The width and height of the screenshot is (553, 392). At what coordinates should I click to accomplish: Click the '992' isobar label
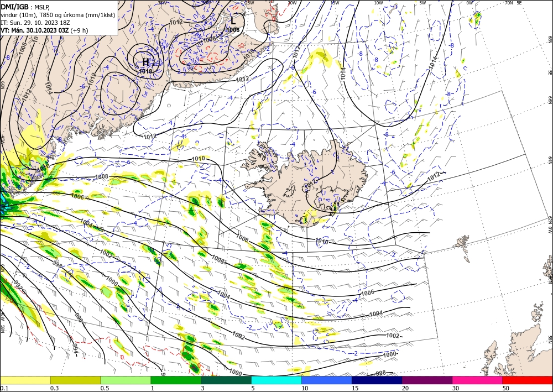coord(18,285)
